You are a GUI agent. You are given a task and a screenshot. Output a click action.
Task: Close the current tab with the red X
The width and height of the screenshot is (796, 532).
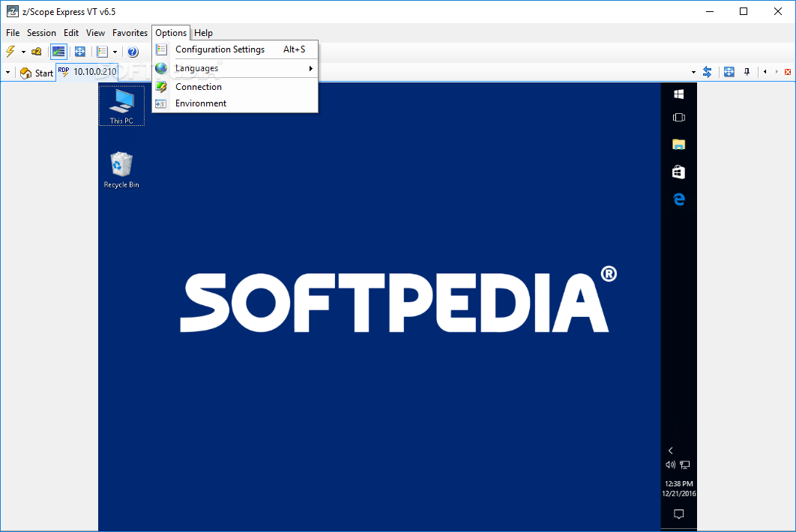pos(788,72)
